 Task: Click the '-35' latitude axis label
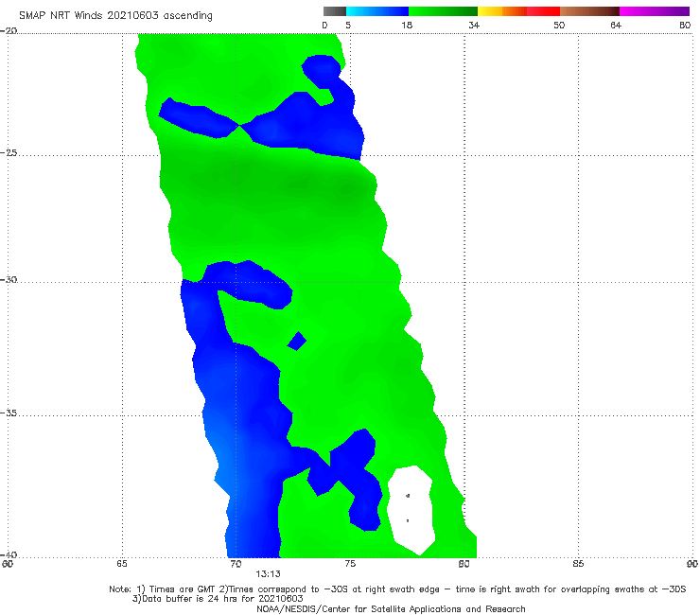click(9, 413)
